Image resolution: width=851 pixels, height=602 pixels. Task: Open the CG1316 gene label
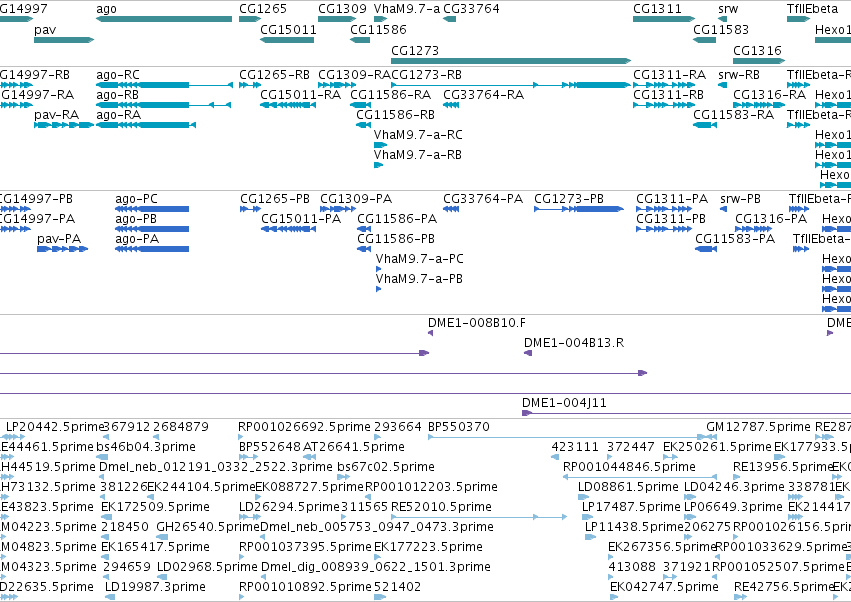pyautogui.click(x=757, y=50)
